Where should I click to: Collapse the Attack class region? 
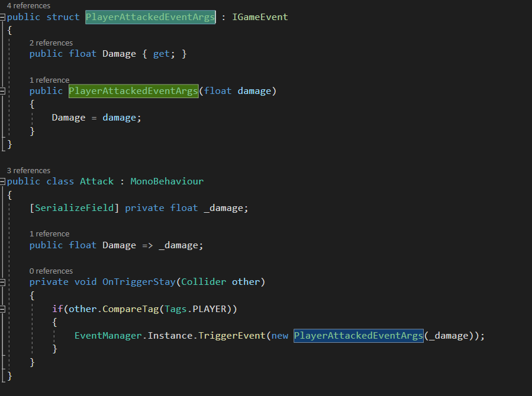(x=2, y=181)
